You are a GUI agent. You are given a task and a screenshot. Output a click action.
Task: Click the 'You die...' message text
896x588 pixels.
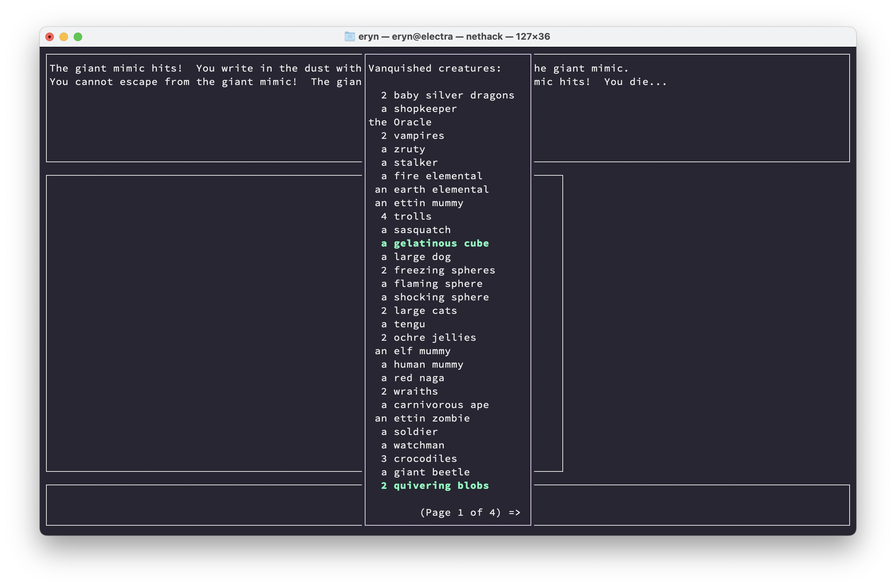click(x=635, y=82)
